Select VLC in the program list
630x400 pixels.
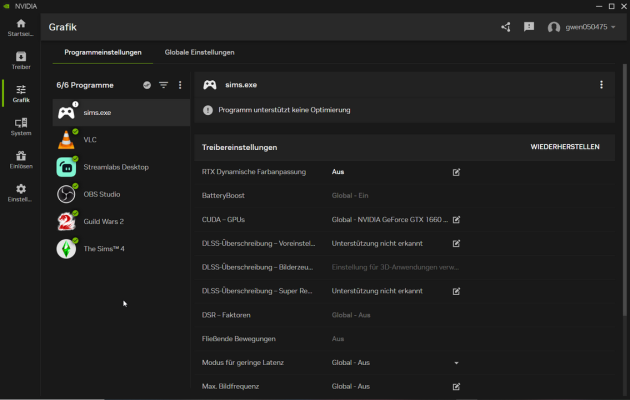121,140
